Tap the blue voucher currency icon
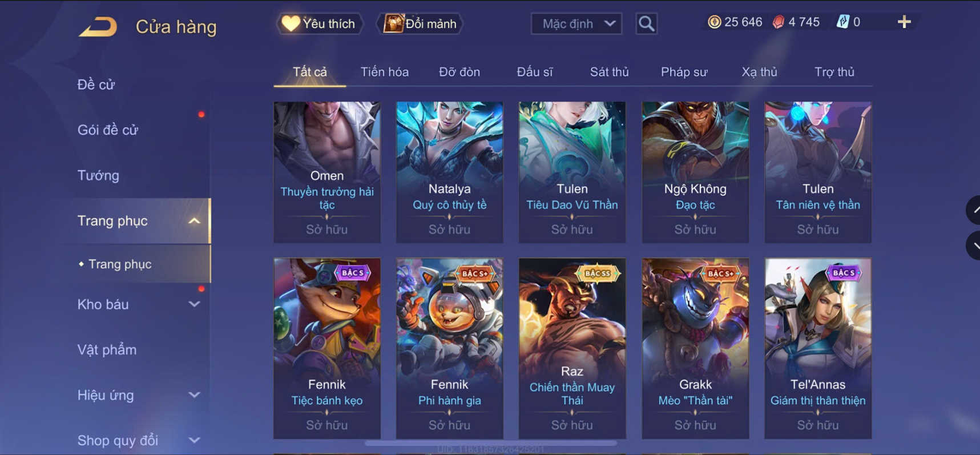Screen dimensions: 980x455 [842, 22]
